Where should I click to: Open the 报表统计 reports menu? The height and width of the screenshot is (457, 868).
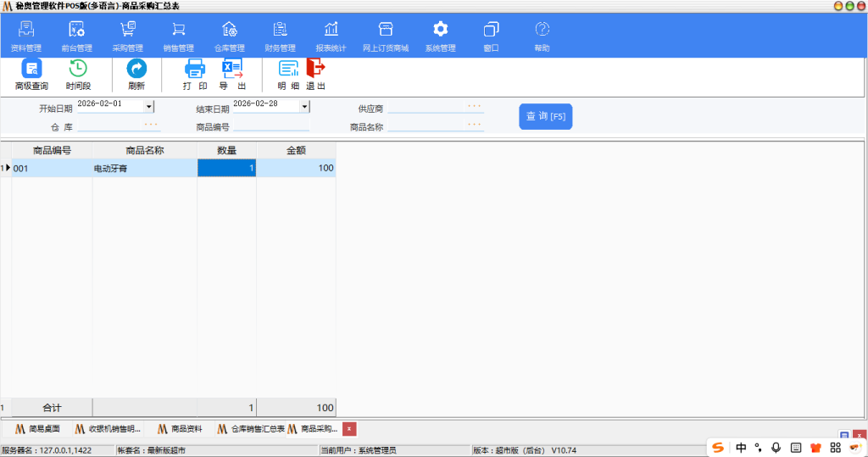[331, 36]
